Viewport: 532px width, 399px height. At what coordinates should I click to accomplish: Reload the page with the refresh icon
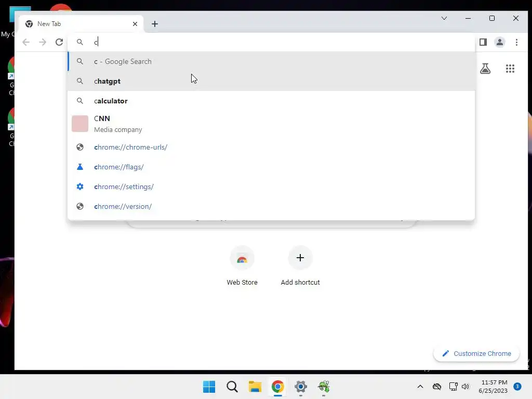coord(59,42)
